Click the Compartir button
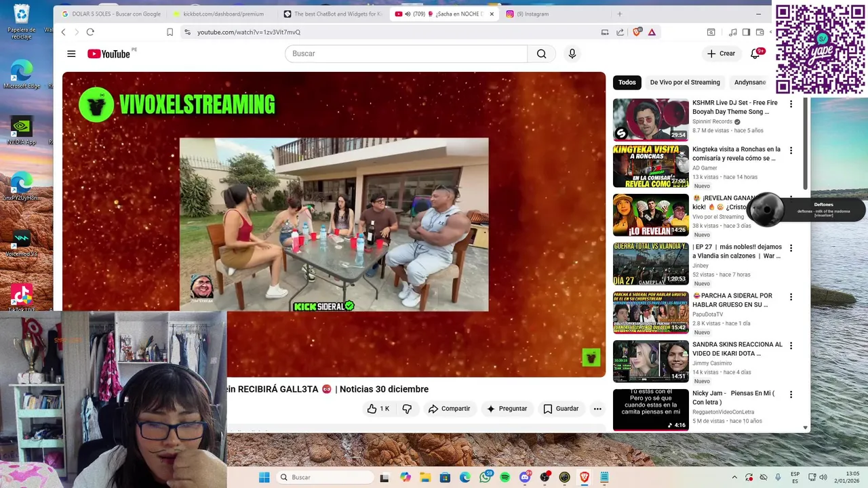This screenshot has width=868, height=488. coord(449,409)
